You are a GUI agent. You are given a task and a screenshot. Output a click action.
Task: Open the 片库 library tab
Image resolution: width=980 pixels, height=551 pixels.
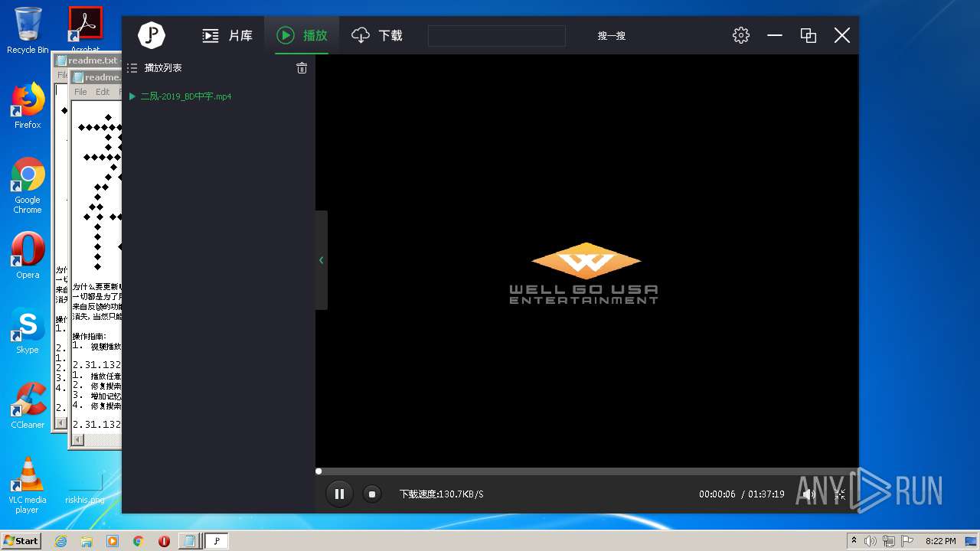click(x=227, y=35)
